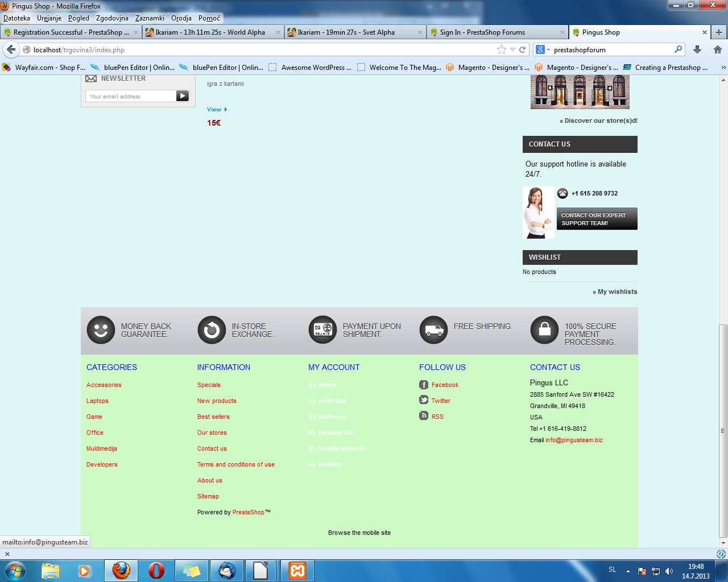This screenshot has height=582, width=728.
Task: Close the Pingus Shop tab
Action: click(x=705, y=32)
